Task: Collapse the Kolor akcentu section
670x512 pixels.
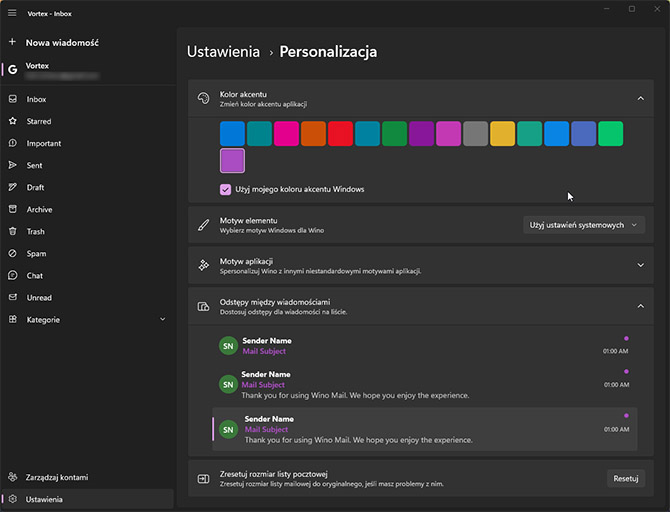Action: coord(640,98)
